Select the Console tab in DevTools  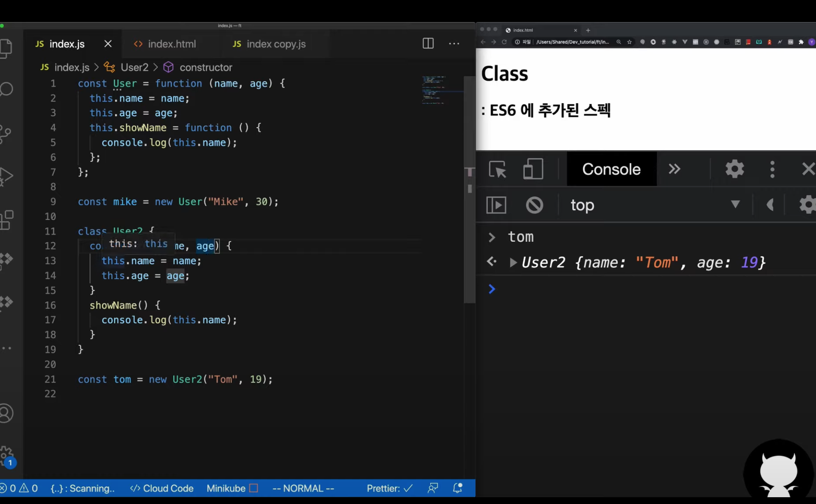611,169
